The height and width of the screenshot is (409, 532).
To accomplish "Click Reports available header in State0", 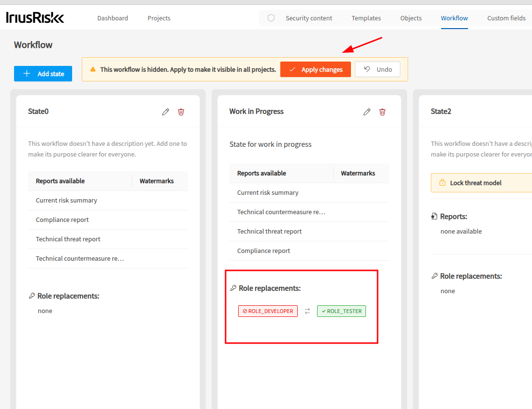I will coord(61,181).
